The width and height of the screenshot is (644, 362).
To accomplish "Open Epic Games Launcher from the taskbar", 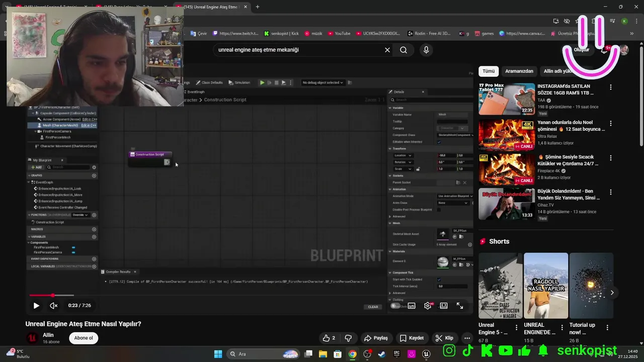I will (396, 354).
